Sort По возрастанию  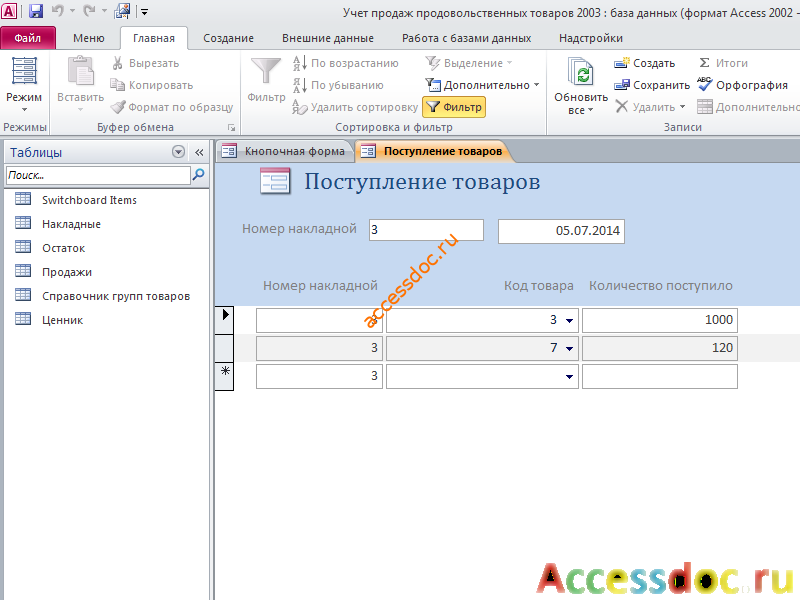tap(345, 63)
